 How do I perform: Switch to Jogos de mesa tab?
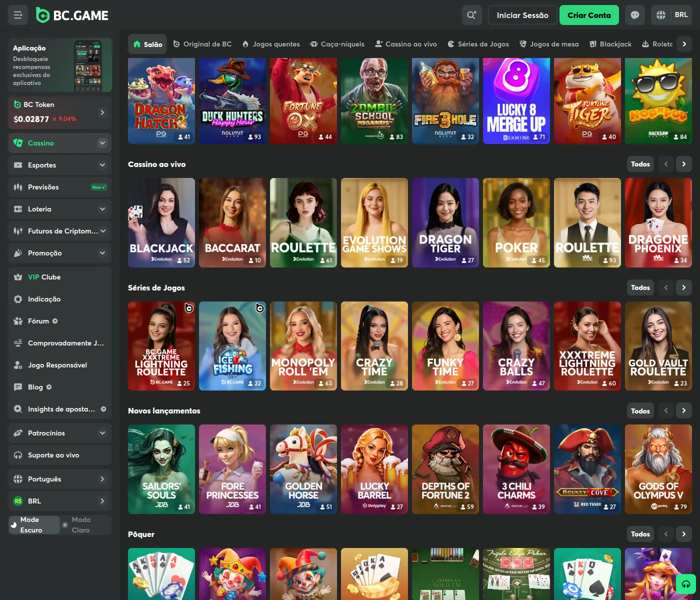pyautogui.click(x=549, y=44)
